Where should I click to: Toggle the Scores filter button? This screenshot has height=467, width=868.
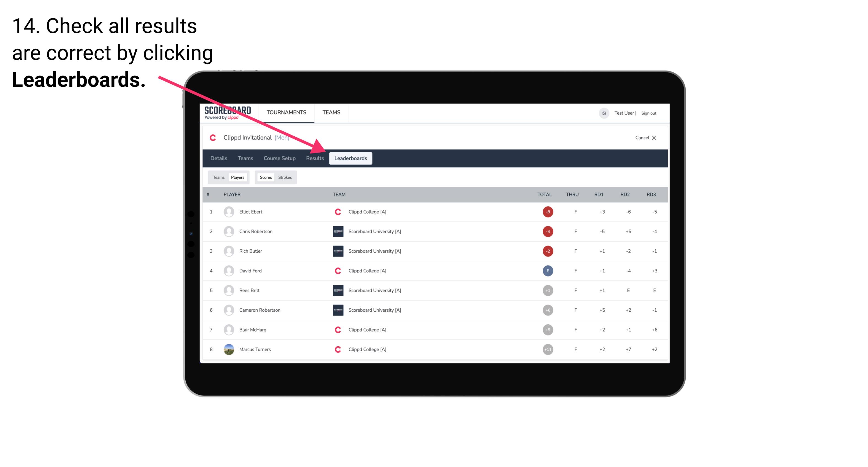pos(266,177)
